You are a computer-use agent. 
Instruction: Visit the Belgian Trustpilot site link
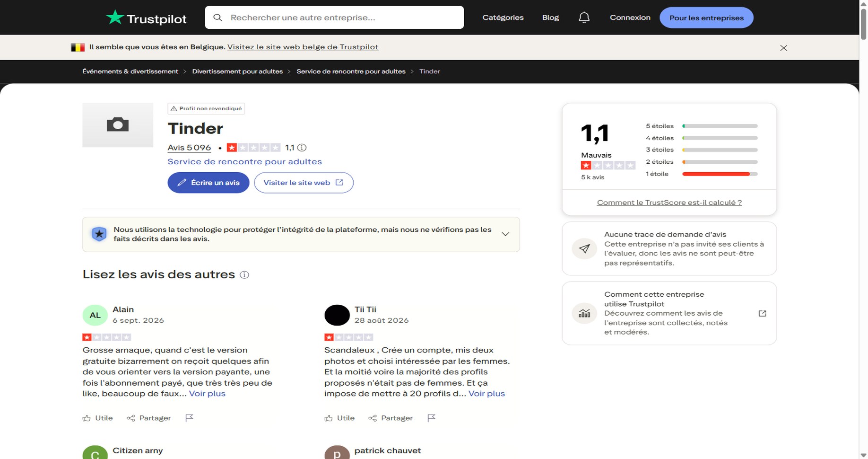pos(303,47)
